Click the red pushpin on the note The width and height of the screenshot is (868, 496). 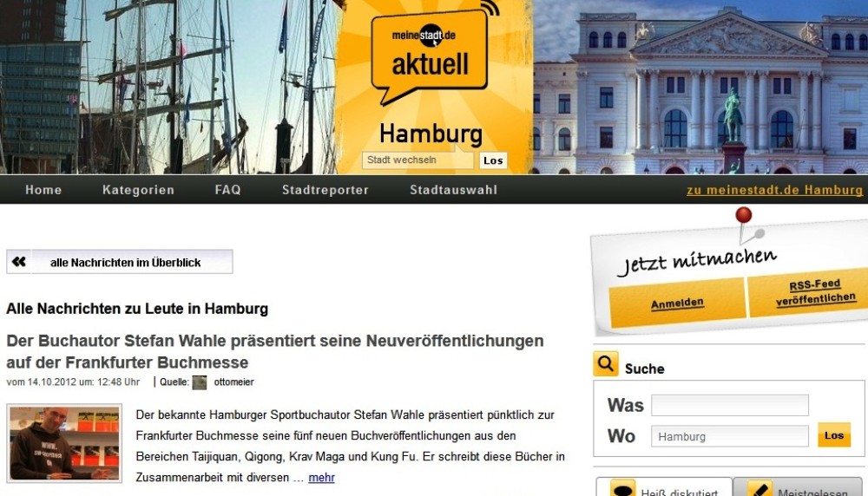point(744,216)
